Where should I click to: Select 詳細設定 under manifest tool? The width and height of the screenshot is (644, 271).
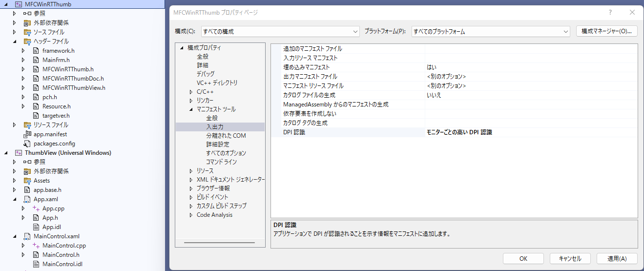[218, 145]
